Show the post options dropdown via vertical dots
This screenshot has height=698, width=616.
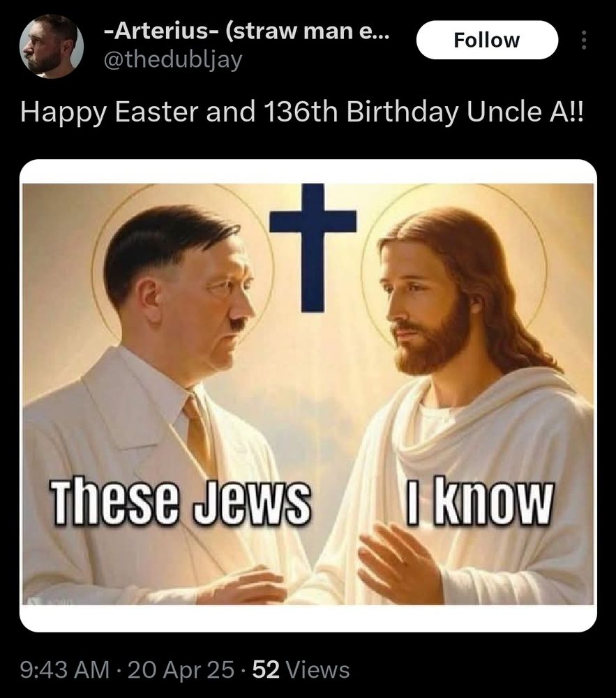coord(584,40)
